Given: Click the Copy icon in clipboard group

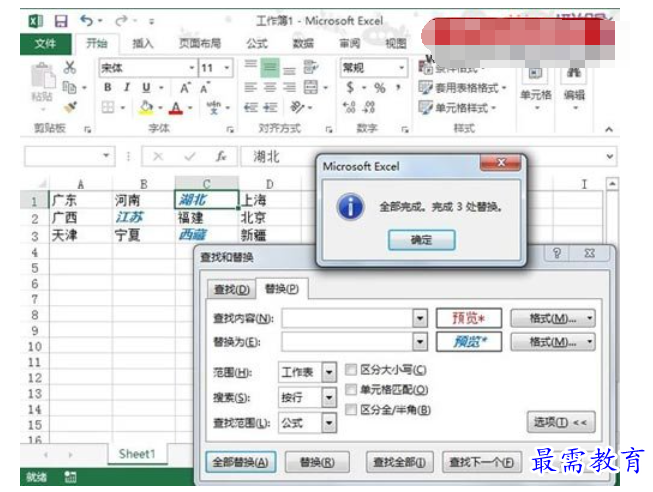Looking at the screenshot, I should coord(69,87).
